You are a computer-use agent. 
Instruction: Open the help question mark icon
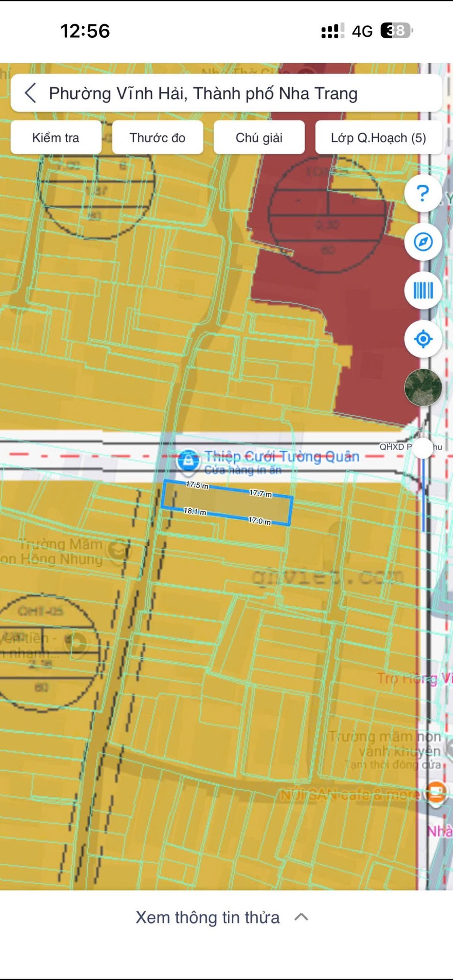pyautogui.click(x=423, y=193)
